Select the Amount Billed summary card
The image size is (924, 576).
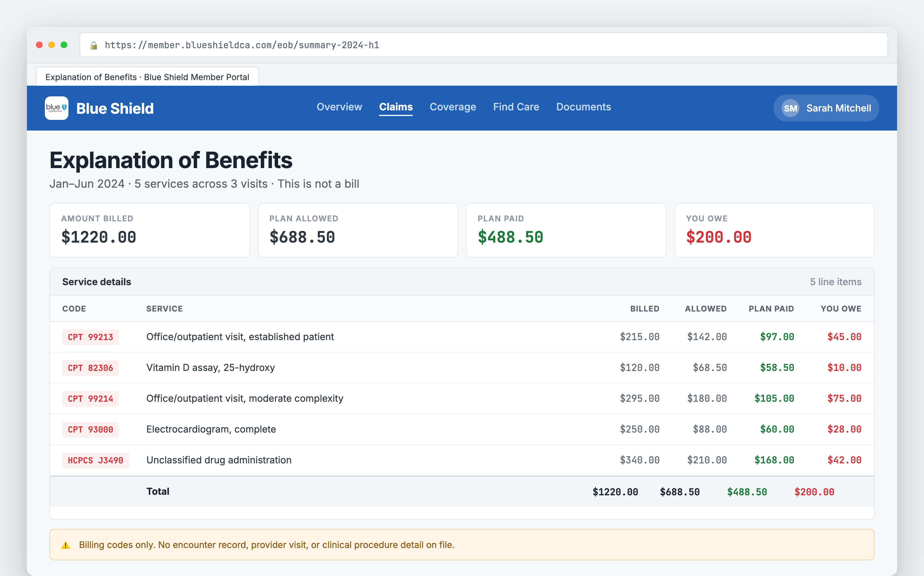click(x=150, y=230)
